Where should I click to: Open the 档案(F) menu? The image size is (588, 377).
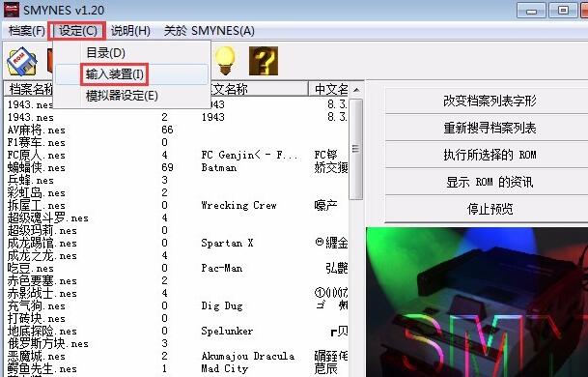pyautogui.click(x=26, y=30)
